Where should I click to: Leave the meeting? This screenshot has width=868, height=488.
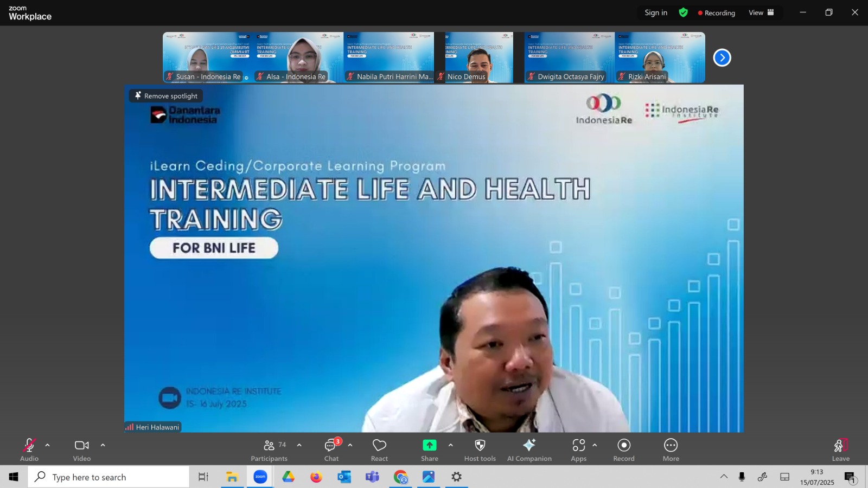(x=840, y=450)
